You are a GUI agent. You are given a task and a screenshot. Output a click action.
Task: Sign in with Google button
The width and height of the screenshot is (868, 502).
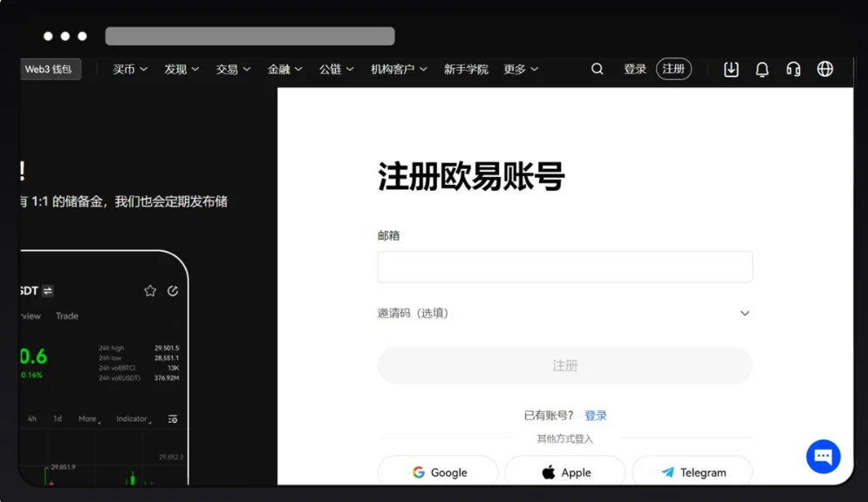(438, 472)
